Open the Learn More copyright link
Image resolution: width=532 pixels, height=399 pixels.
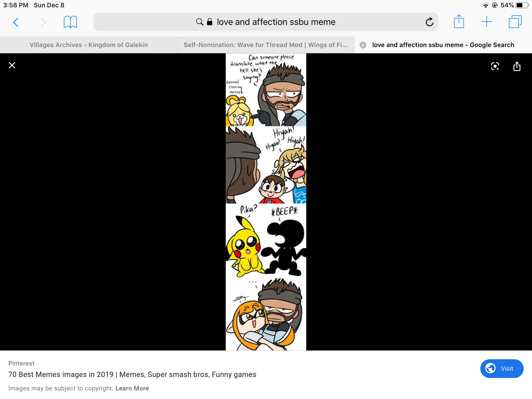tap(132, 388)
